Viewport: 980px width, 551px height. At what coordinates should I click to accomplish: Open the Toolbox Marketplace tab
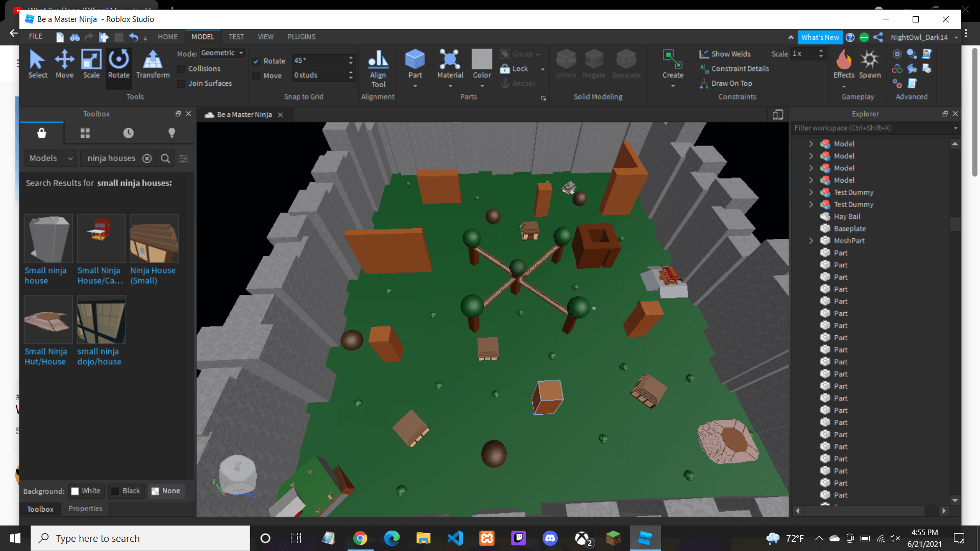[42, 133]
